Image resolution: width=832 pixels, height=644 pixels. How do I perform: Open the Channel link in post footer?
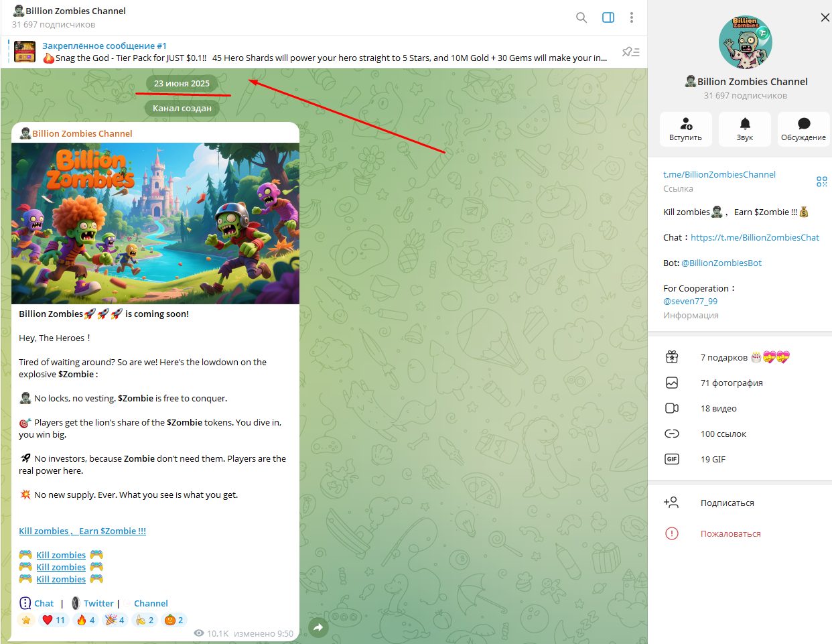click(151, 603)
